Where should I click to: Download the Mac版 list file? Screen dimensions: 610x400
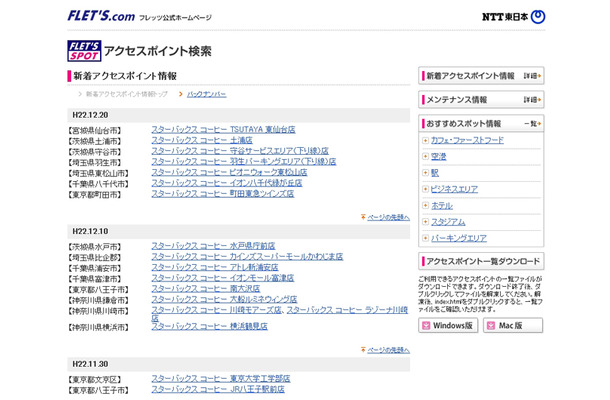coord(513,325)
